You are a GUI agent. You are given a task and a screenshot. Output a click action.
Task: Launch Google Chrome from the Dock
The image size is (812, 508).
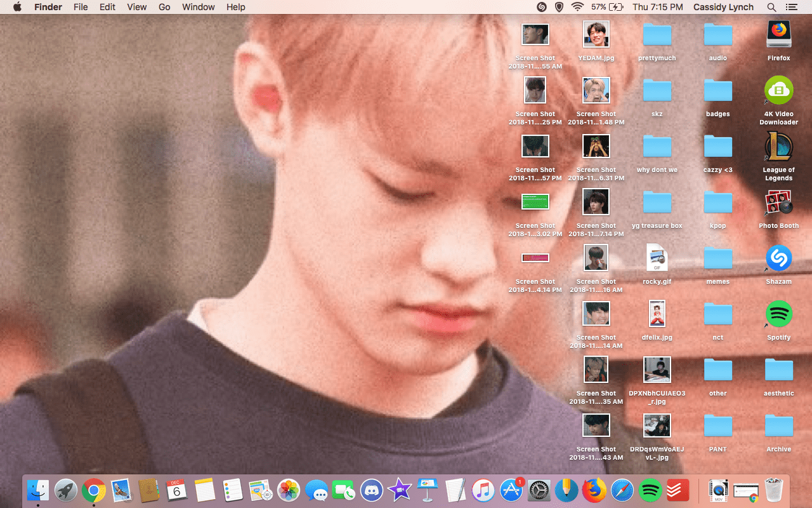(x=94, y=490)
